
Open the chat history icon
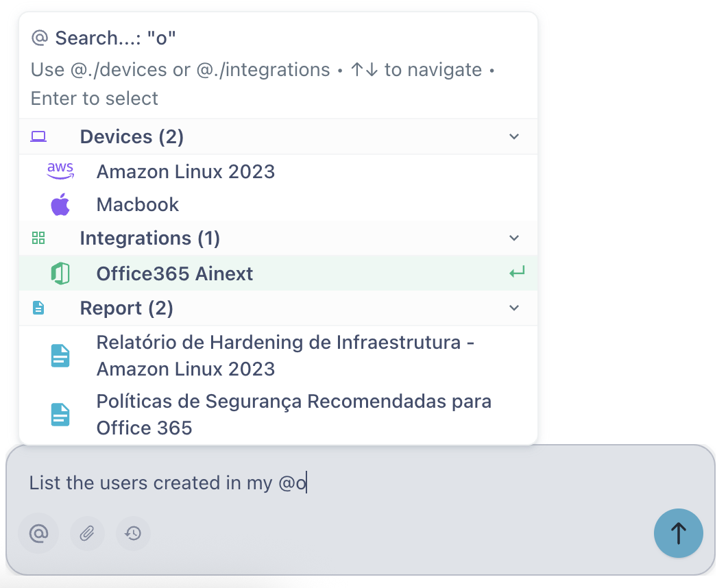[x=133, y=533]
